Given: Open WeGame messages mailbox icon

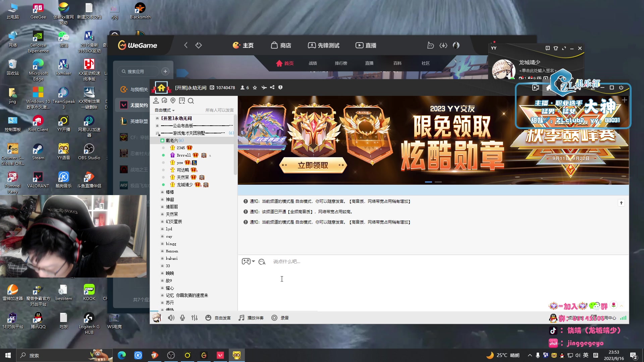Looking at the screenshot, I should [431, 45].
